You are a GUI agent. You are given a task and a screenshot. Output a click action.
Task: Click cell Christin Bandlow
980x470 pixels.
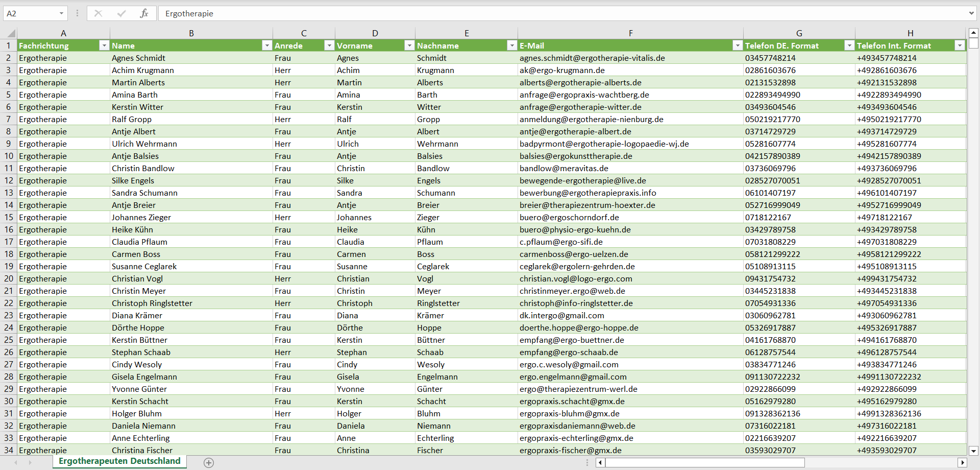click(191, 168)
